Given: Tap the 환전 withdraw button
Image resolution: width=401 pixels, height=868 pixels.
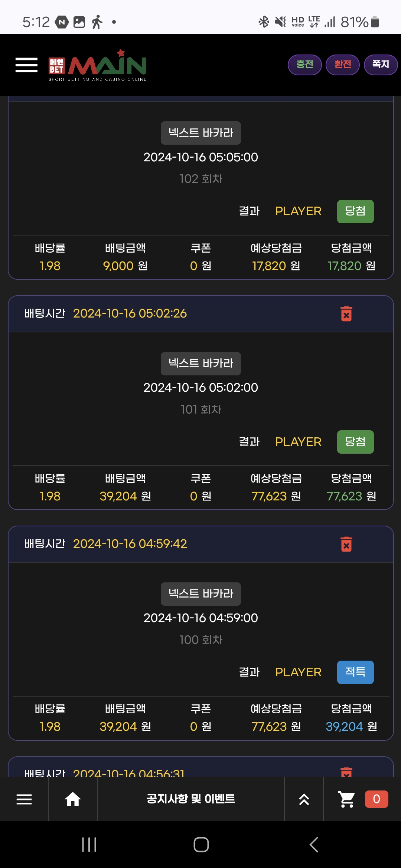Looking at the screenshot, I should (342, 65).
